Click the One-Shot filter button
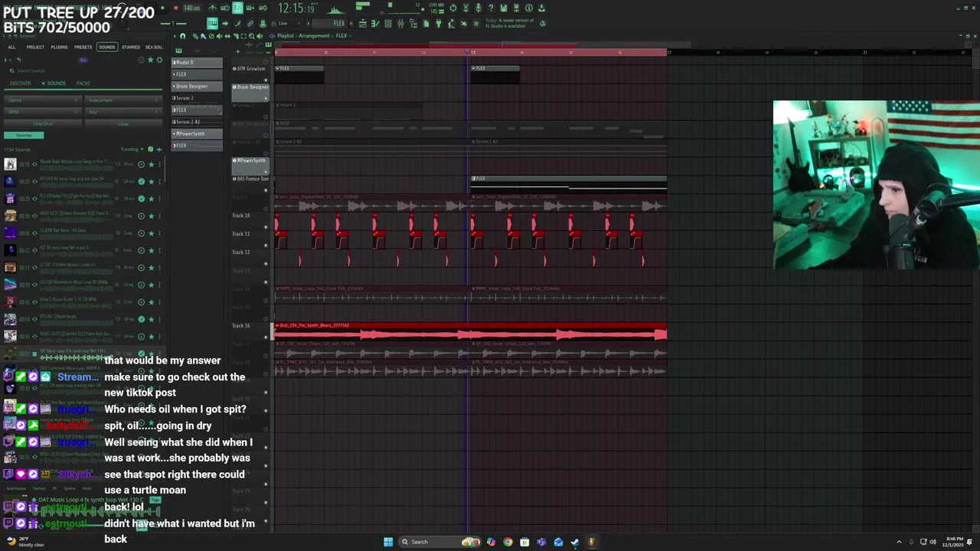 point(43,124)
